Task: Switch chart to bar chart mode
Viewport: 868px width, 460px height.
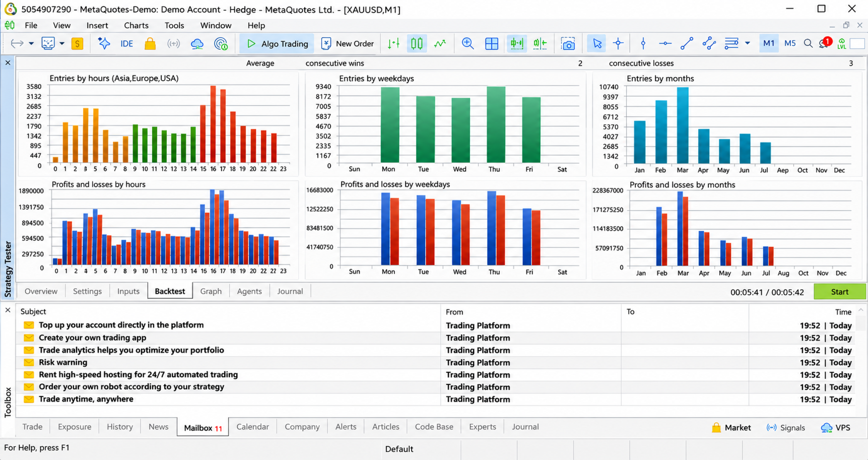Action: coord(393,44)
